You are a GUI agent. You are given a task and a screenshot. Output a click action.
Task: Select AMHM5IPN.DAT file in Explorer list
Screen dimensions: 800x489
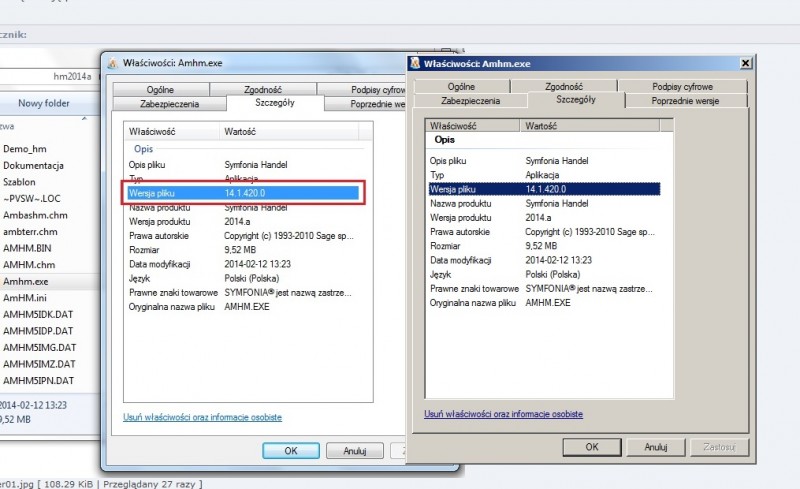pyautogui.click(x=39, y=381)
